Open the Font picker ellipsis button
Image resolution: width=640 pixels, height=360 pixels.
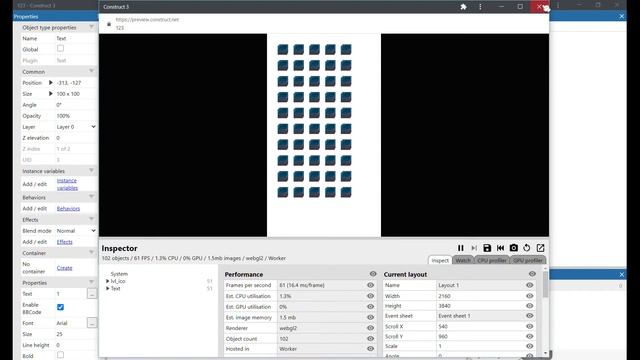[92, 323]
